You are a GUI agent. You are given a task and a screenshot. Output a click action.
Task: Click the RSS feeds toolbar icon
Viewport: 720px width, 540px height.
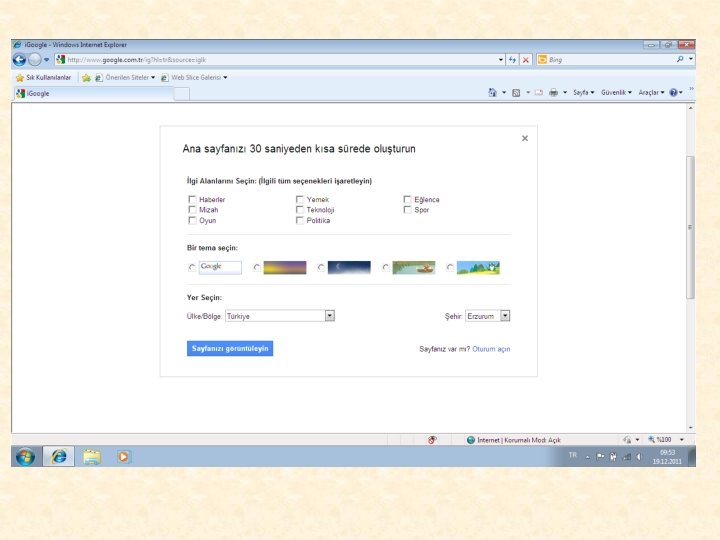(516, 93)
